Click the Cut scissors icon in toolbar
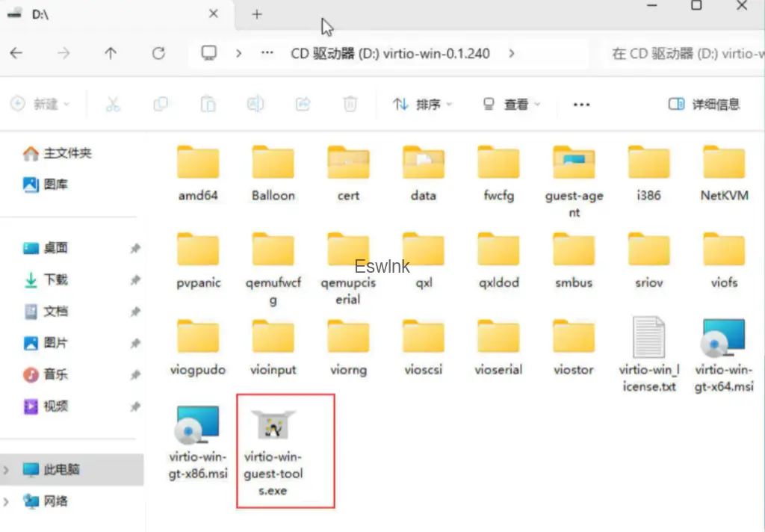This screenshot has height=532, width=765. pos(113,105)
